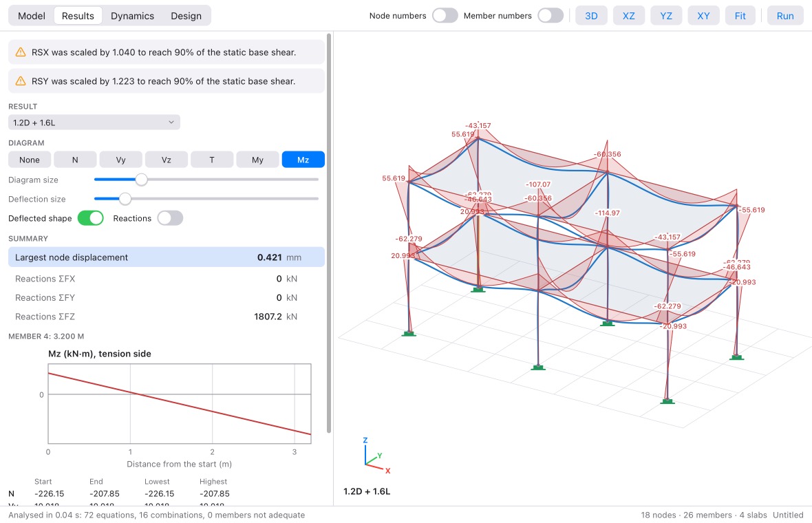Show the Vy shear diagram
This screenshot has width=812, height=523.
point(120,160)
